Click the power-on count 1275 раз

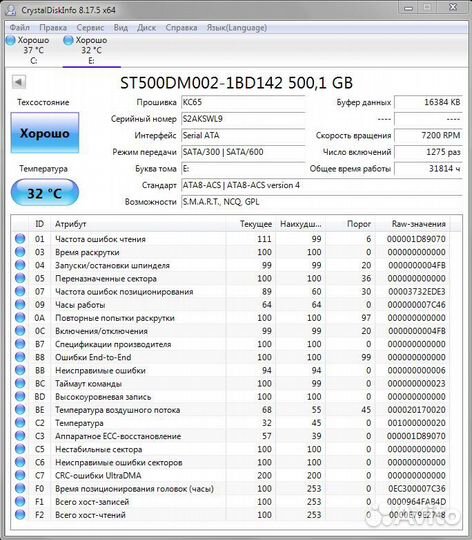tap(428, 152)
